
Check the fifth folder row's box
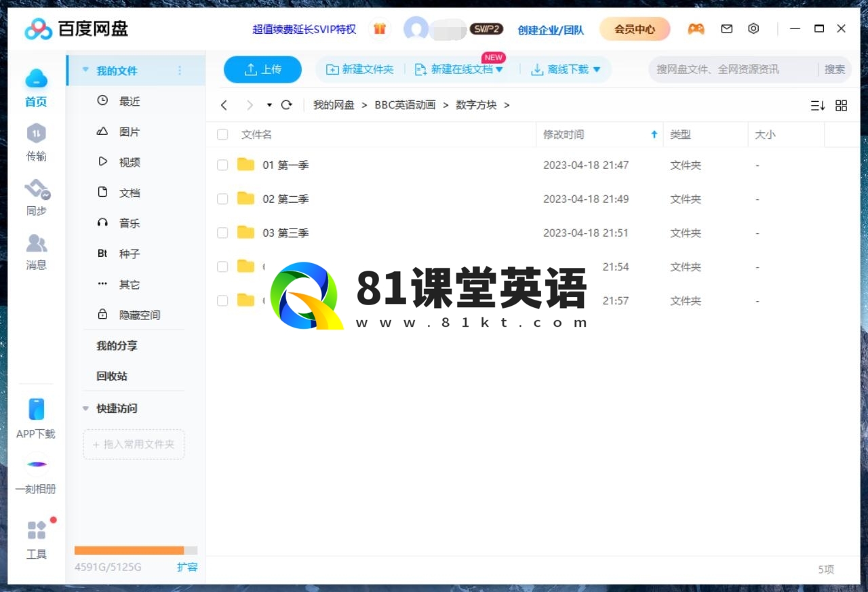[222, 300]
